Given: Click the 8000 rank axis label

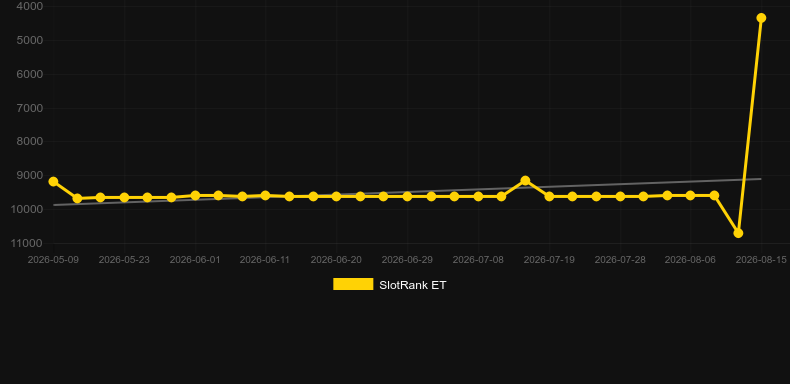Looking at the screenshot, I should [x=30, y=142].
